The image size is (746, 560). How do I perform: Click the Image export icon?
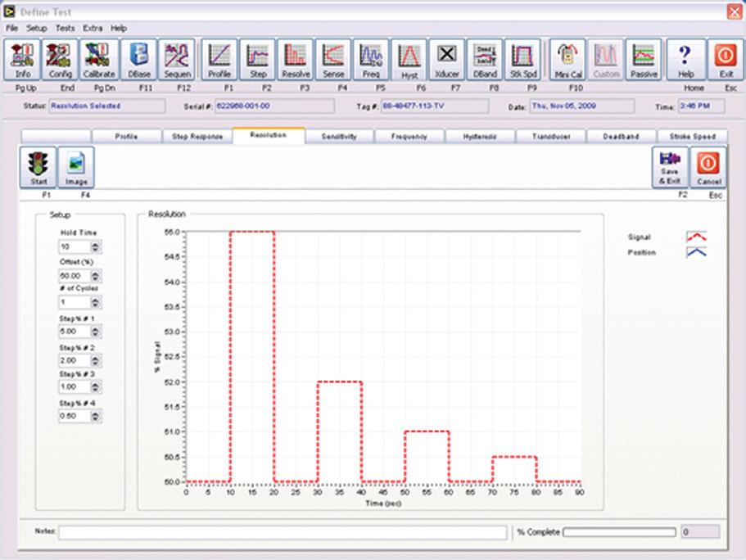(76, 167)
